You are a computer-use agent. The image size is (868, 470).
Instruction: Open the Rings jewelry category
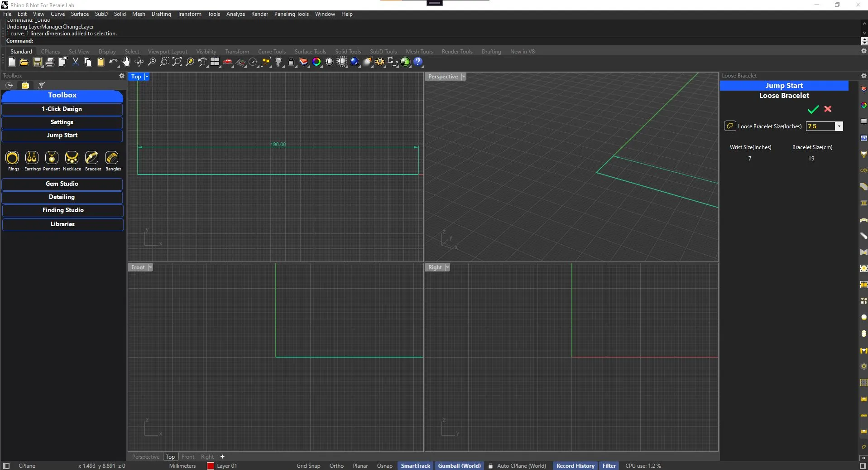pyautogui.click(x=12, y=158)
